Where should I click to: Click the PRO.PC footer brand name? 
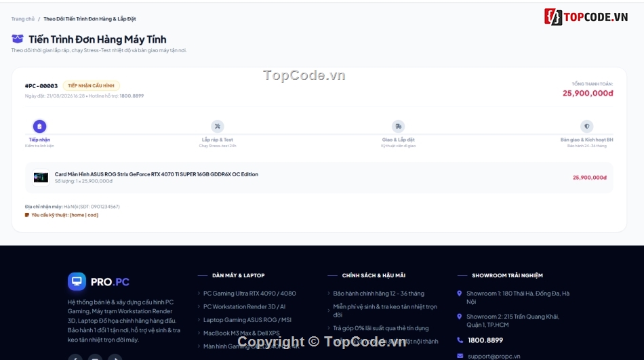tap(110, 282)
